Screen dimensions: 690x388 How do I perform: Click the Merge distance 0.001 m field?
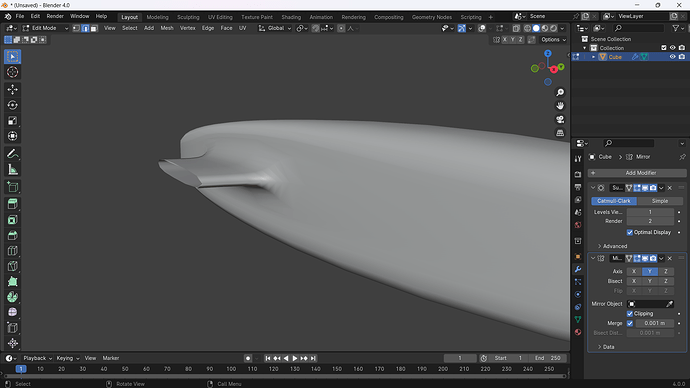point(655,323)
